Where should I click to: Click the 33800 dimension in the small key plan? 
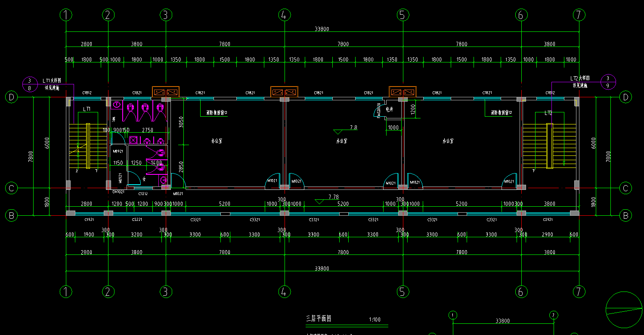coord(503,321)
